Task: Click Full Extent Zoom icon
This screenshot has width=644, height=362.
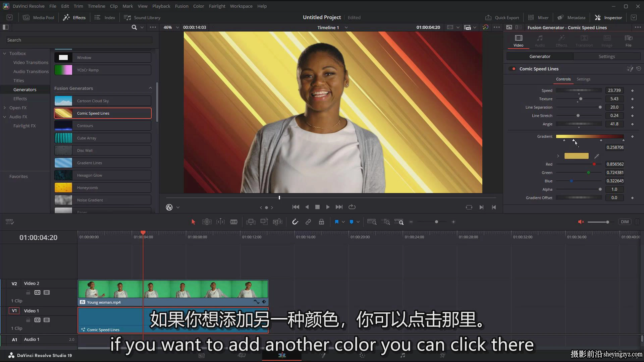Action: [372, 222]
